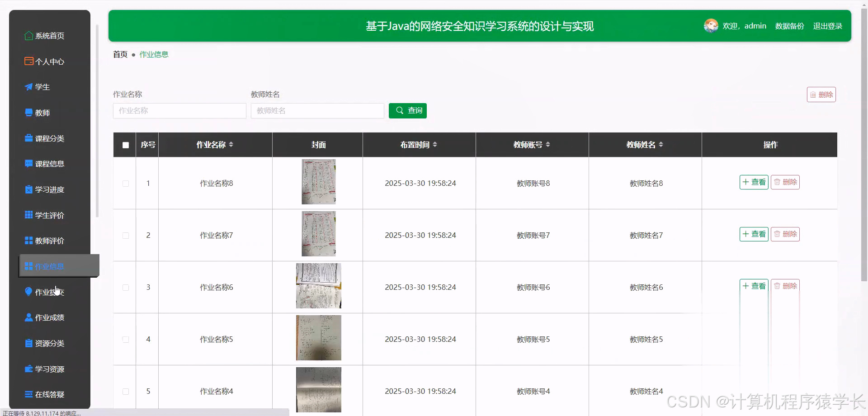Check the row checkbox for 作业名称8
This screenshot has height=416, width=868.
[x=125, y=184]
